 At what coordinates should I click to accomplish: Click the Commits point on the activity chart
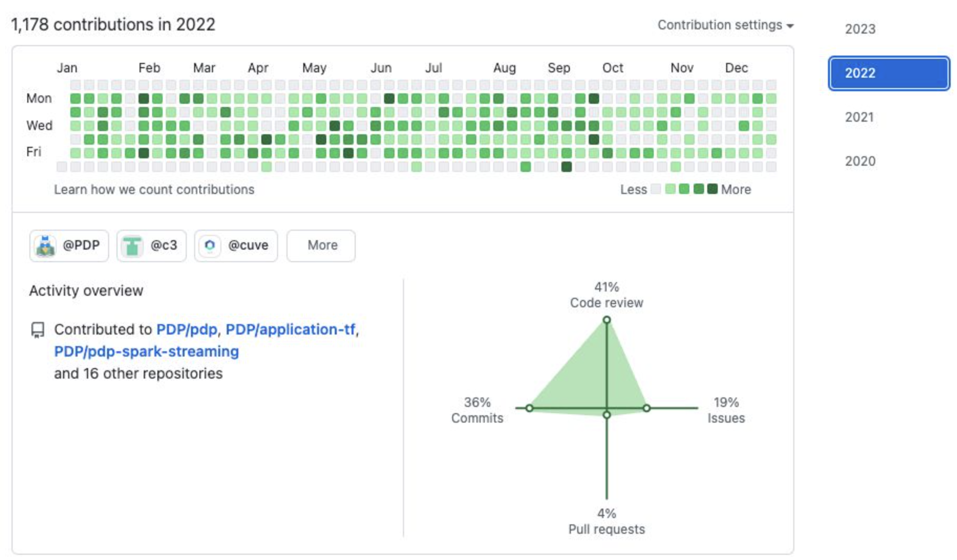[529, 408]
